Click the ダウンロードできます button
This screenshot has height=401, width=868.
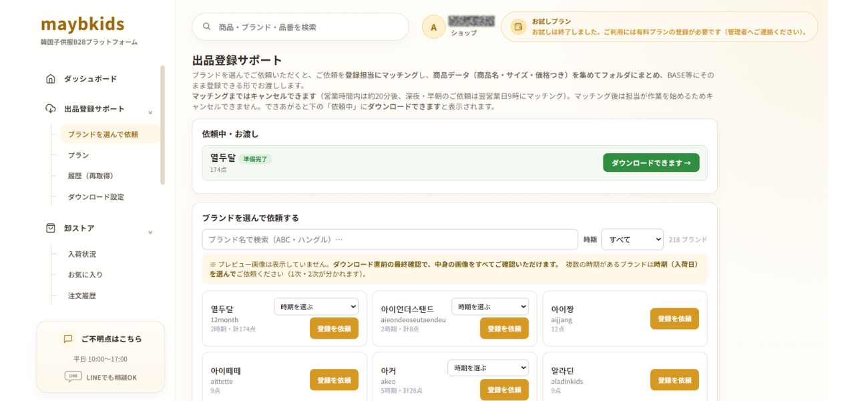pos(651,162)
